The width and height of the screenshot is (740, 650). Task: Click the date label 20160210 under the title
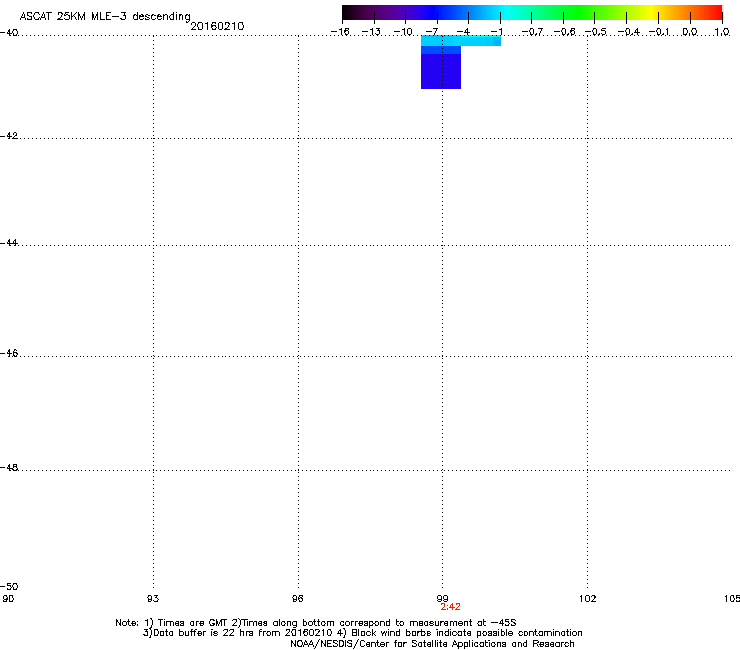pos(217,26)
